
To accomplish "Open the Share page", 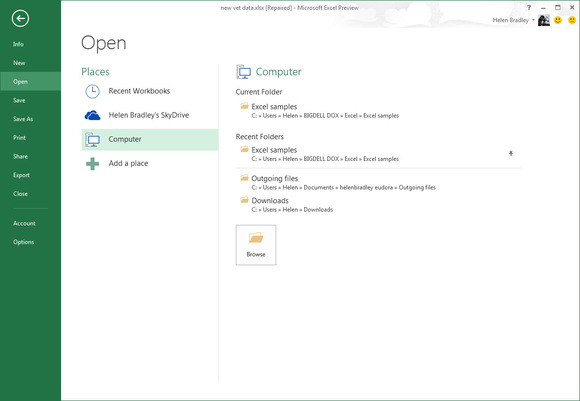I will [x=20, y=156].
